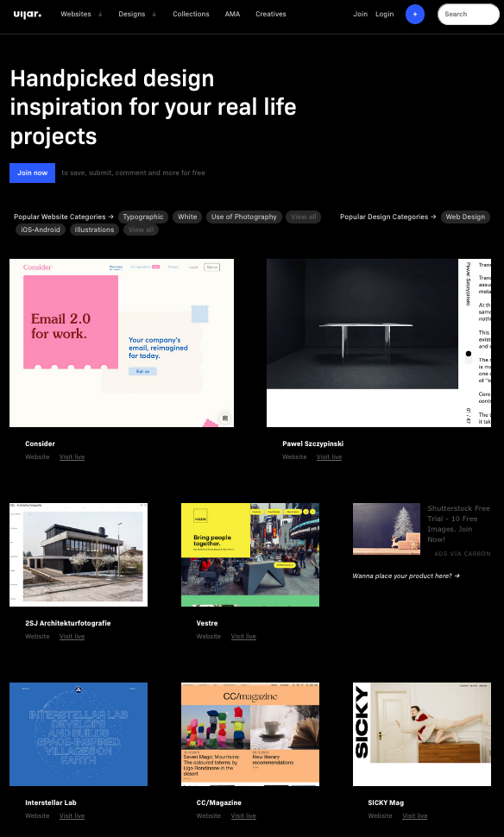Visit live link for CC/Magazine
504x837 pixels.
click(x=243, y=815)
